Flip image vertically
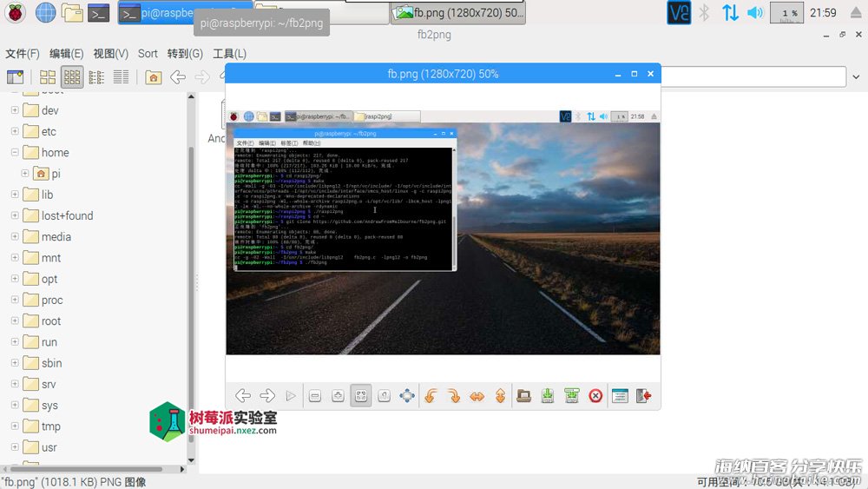The width and height of the screenshot is (868, 489). pos(500,395)
